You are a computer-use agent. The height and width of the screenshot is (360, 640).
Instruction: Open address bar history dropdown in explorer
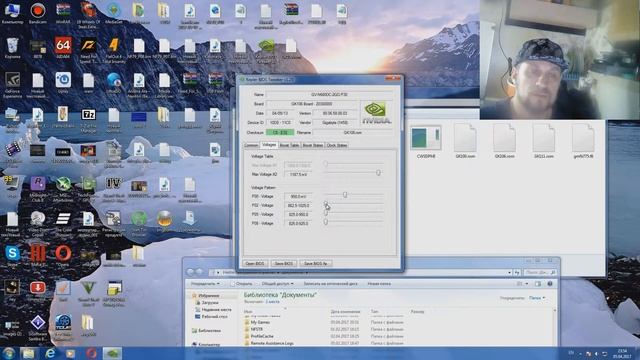coord(509,272)
